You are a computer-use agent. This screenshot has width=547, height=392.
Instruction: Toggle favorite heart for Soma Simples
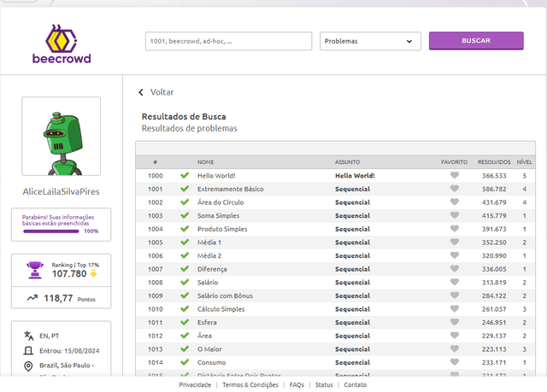pos(454,215)
